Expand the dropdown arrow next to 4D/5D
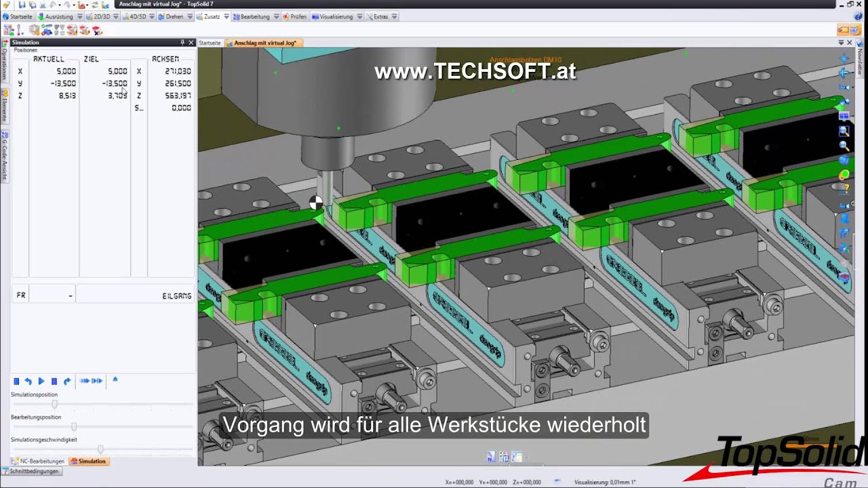This screenshot has width=868, height=488. (152, 16)
